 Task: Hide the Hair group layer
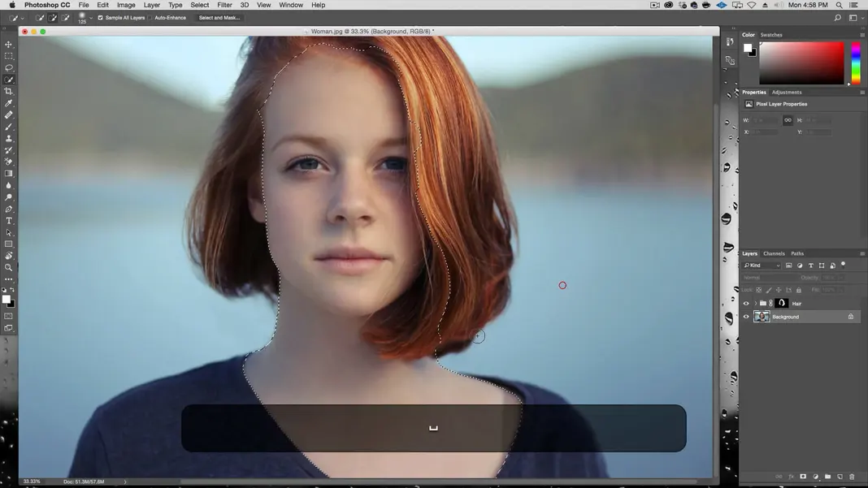(745, 303)
